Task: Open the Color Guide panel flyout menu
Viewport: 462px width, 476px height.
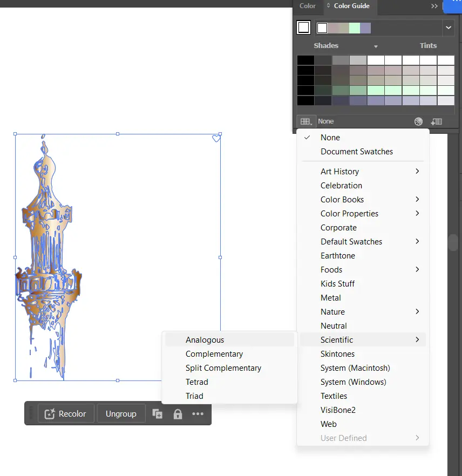Action: click(433, 6)
